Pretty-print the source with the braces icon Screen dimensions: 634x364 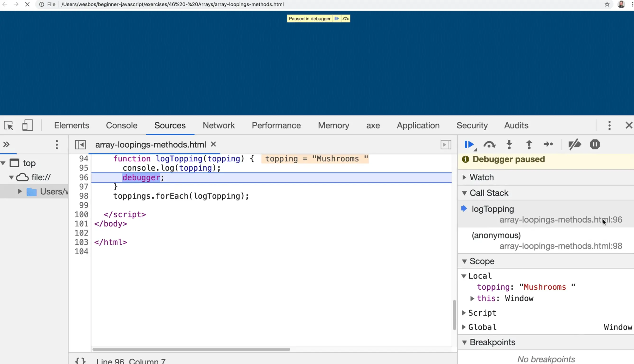point(80,360)
